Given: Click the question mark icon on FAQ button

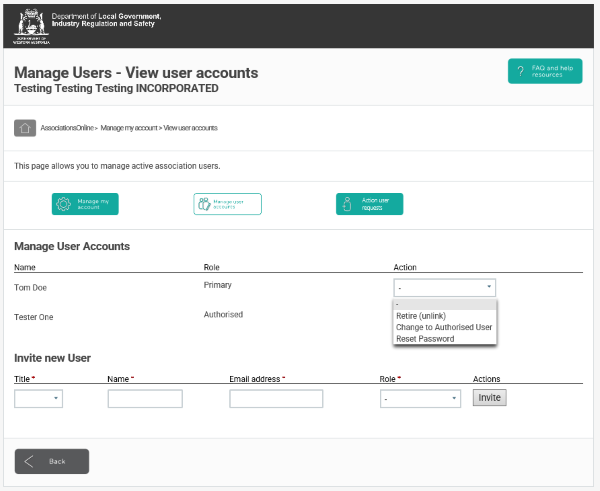Looking at the screenshot, I should click(520, 71).
